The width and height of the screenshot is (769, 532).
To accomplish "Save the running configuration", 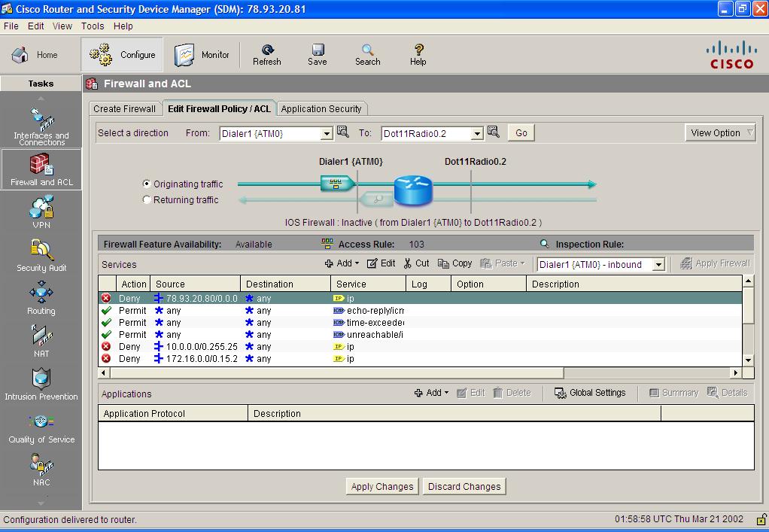I will [318, 54].
